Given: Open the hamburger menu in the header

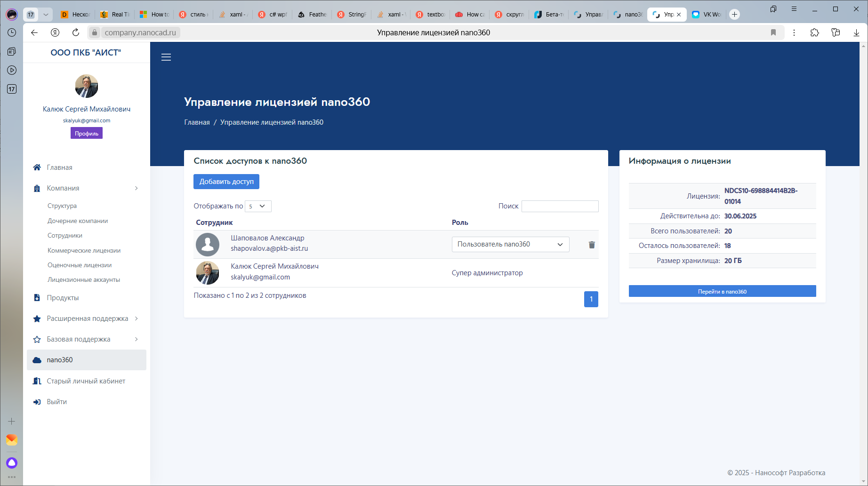Looking at the screenshot, I should [x=166, y=57].
